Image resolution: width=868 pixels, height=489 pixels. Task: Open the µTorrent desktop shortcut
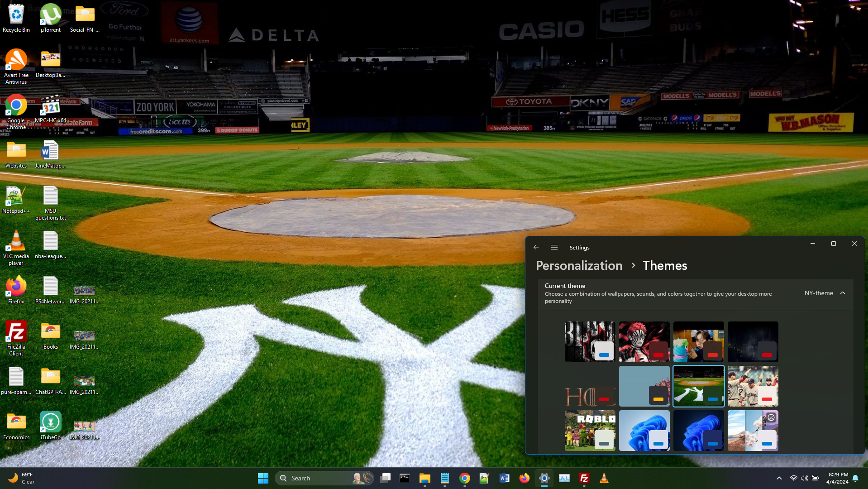click(50, 18)
